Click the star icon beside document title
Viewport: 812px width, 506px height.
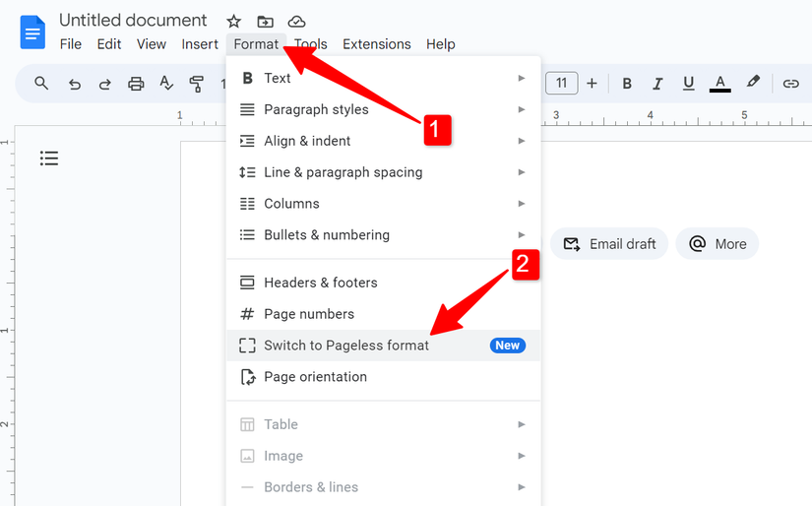(x=233, y=21)
